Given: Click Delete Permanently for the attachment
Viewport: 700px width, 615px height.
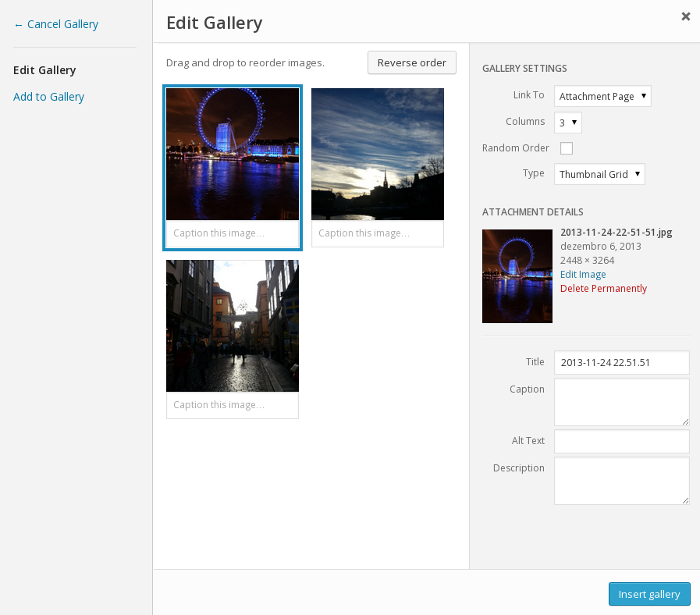Looking at the screenshot, I should coord(603,288).
